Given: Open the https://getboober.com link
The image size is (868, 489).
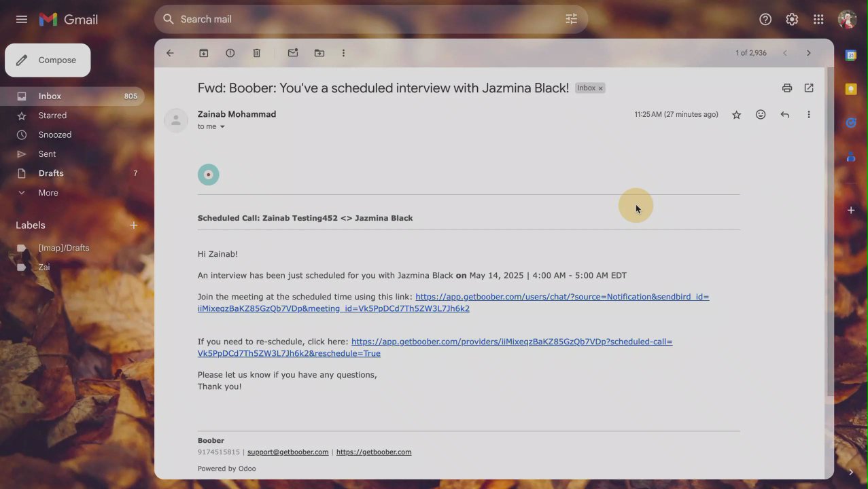Looking at the screenshot, I should pos(374,452).
